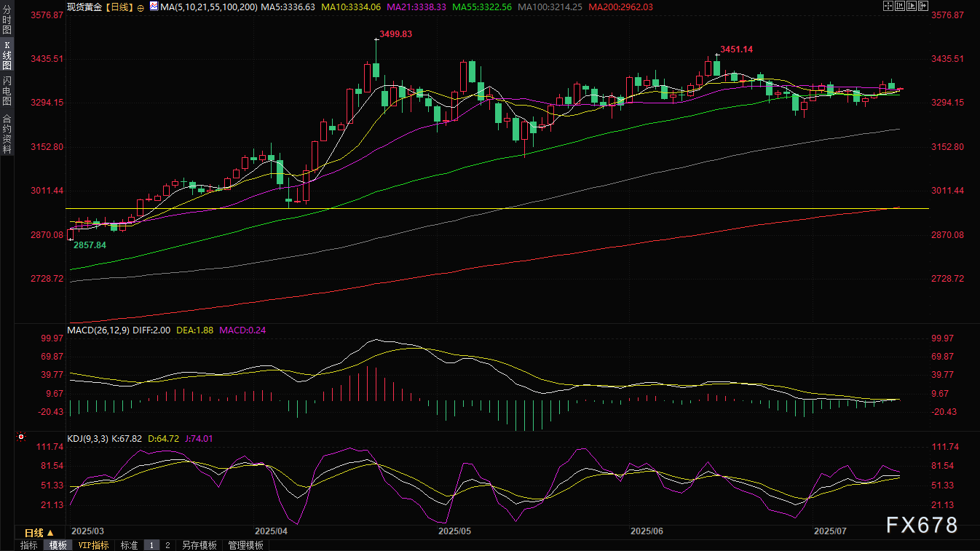Screen dimensions: 980x551
Task: Select template number 1
Action: click(151, 545)
